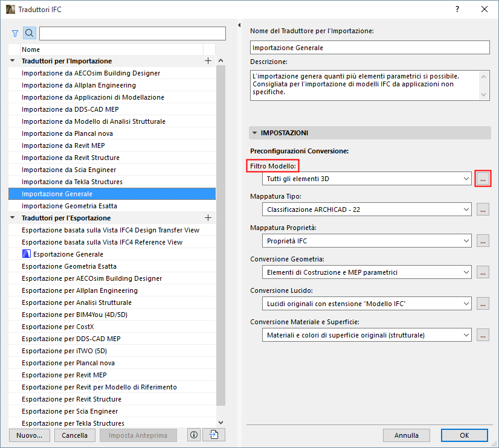Select Esportazione per Analisi Strutturale
The width and height of the screenshot is (499, 448).
point(112,302)
